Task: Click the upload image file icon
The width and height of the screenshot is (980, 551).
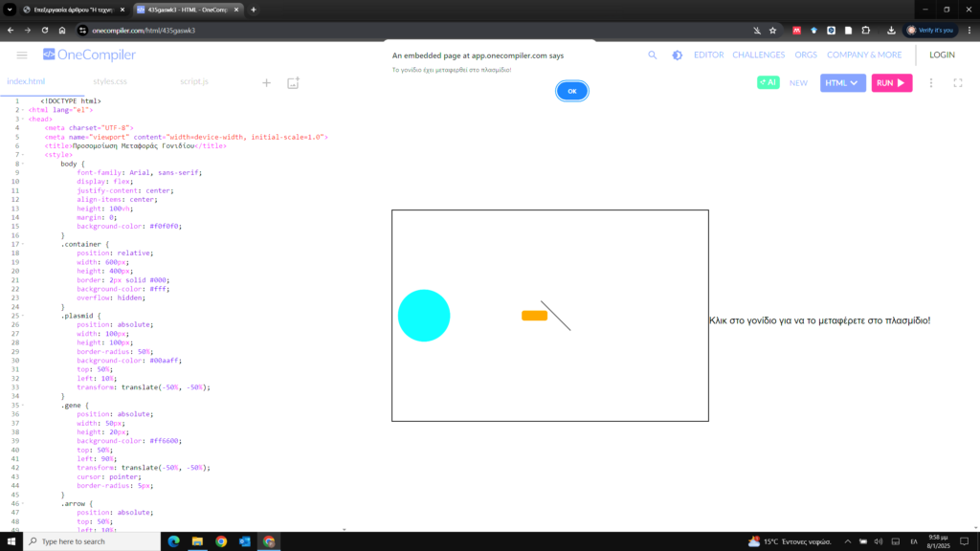Action: click(293, 82)
